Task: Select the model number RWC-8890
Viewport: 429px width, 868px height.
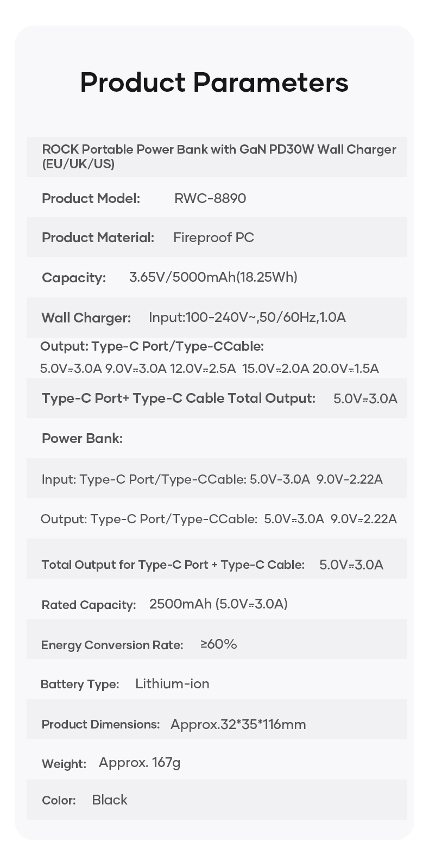Action: tap(210, 198)
